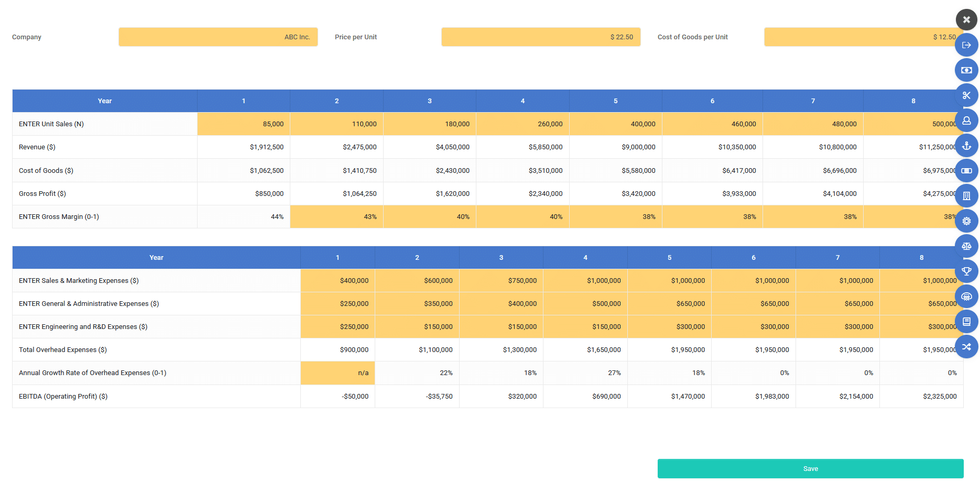The height and width of the screenshot is (483, 980).
Task: Select the balance scale icon
Action: coord(966,246)
